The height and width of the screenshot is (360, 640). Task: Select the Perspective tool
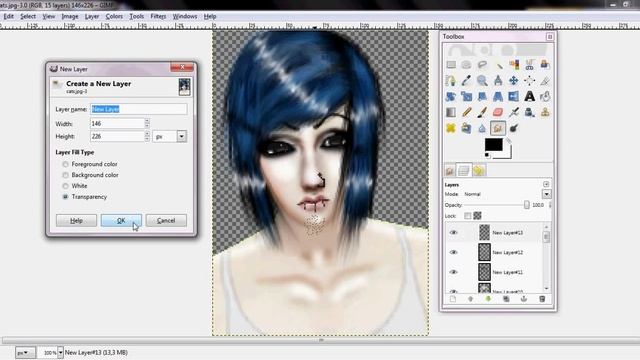(x=498, y=96)
